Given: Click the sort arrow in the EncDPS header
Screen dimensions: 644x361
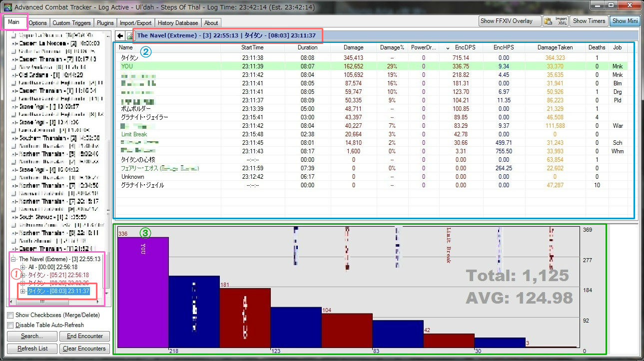Looking at the screenshot, I should (x=448, y=48).
